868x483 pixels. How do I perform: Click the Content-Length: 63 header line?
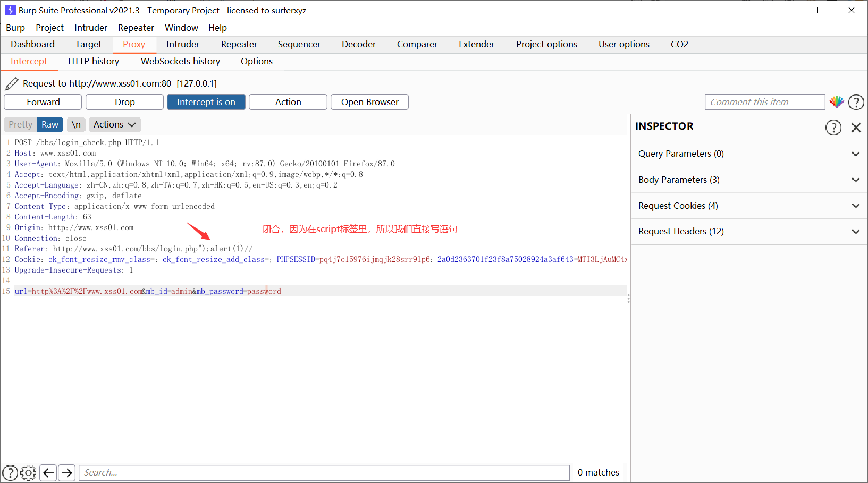pyautogui.click(x=53, y=217)
